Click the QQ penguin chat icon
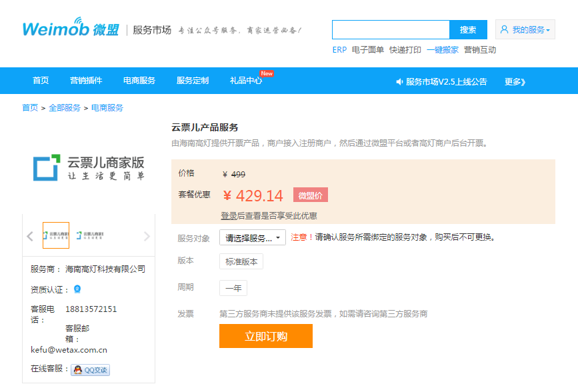578x392 pixels. pos(78,370)
